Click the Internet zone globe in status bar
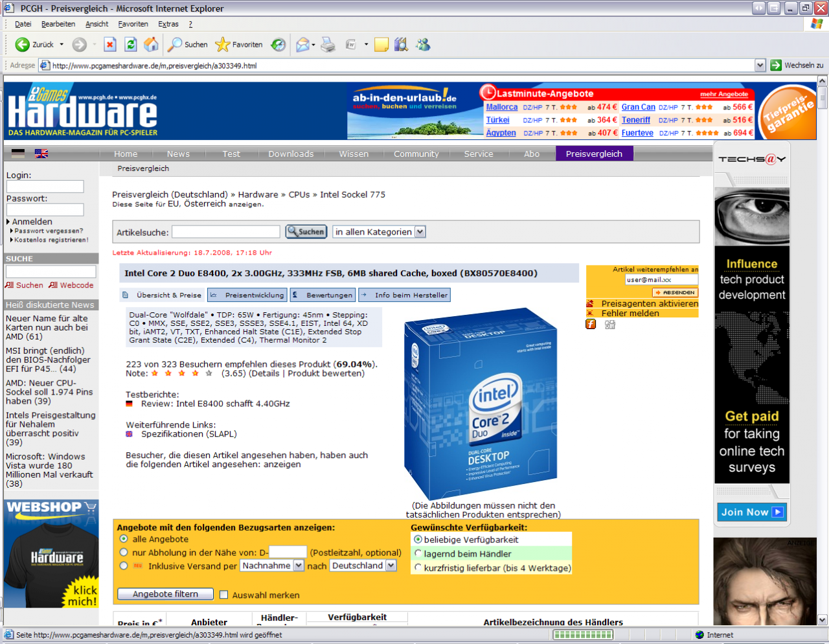The width and height of the screenshot is (829, 644). 699,635
